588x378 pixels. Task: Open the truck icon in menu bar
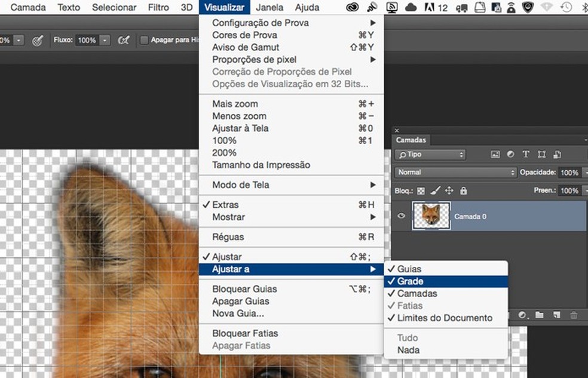coord(461,8)
